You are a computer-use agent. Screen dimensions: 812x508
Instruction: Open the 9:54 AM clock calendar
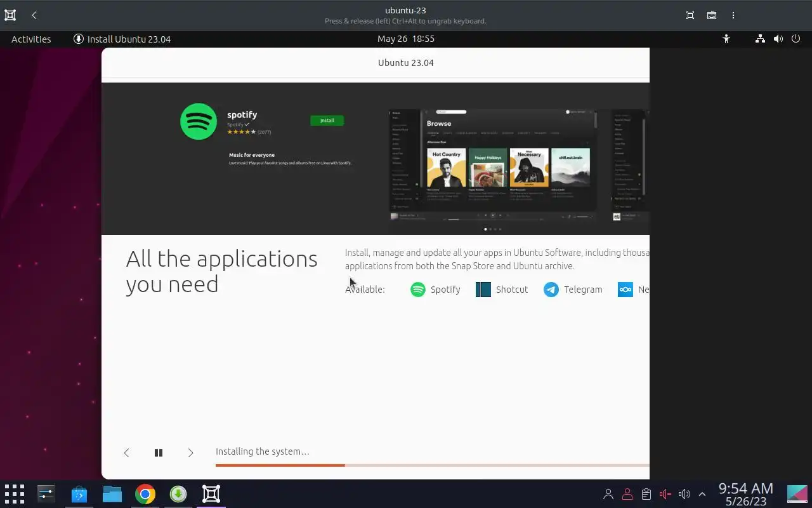tap(746, 494)
